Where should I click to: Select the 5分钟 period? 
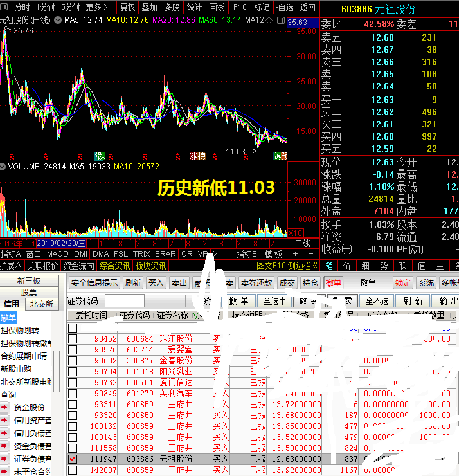[x=71, y=6]
